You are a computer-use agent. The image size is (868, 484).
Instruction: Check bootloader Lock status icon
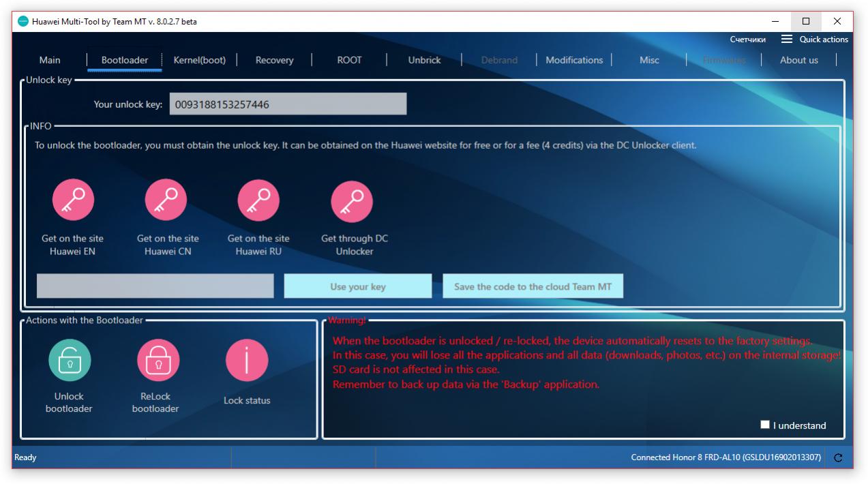tap(247, 360)
